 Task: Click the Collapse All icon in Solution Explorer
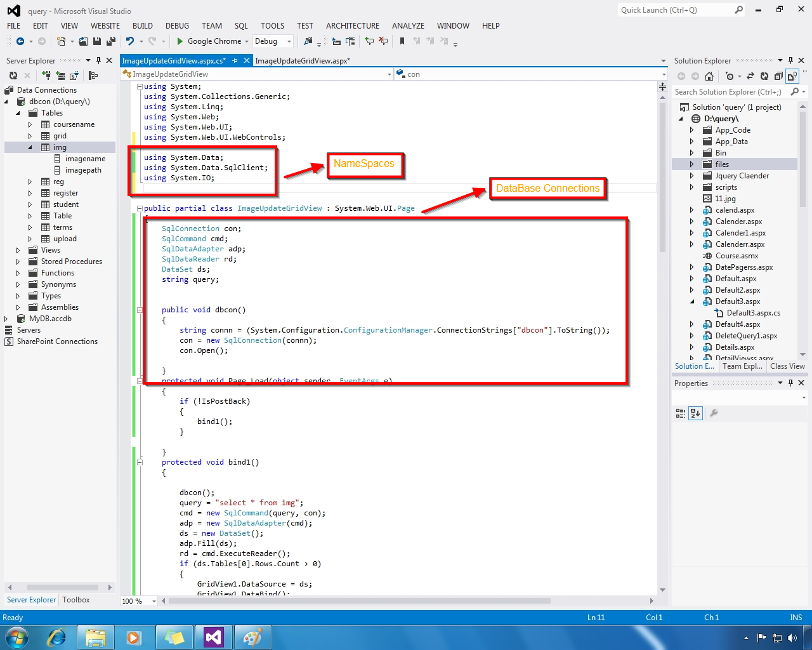point(778,76)
